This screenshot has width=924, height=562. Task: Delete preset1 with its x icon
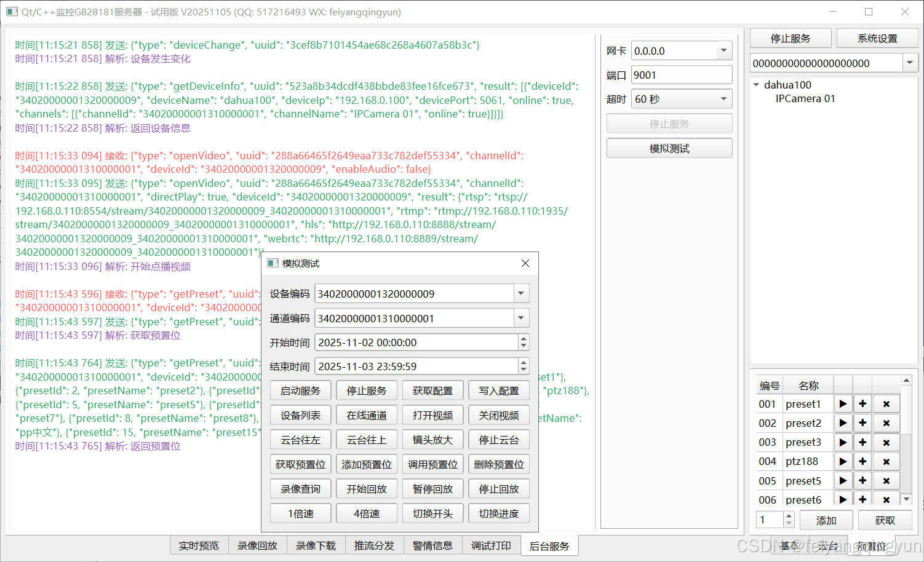[886, 404]
